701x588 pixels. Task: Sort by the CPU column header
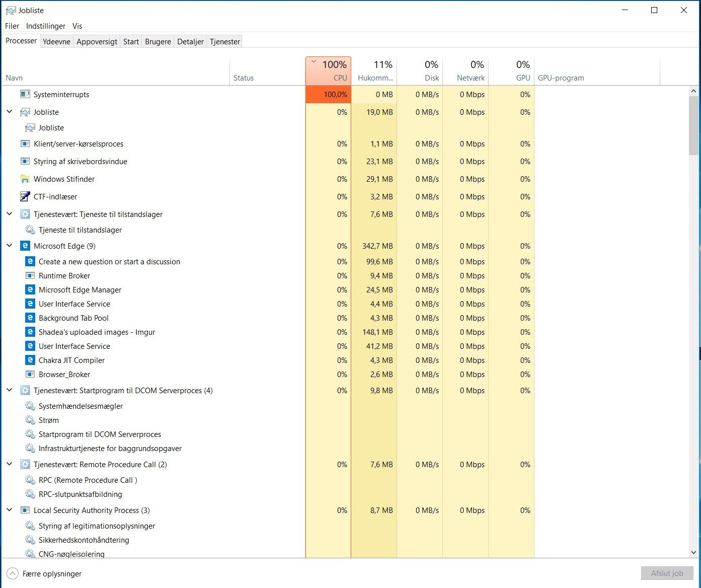coord(328,71)
